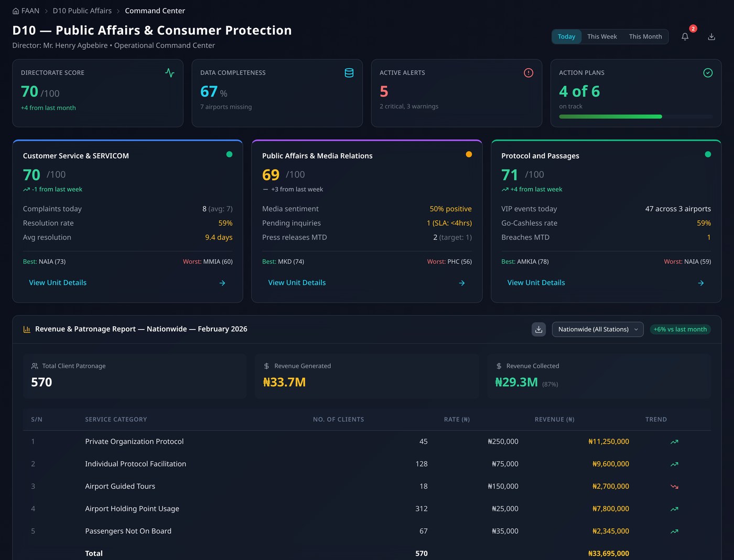Open the notifications bell
This screenshot has height=560, width=734.
tap(685, 37)
